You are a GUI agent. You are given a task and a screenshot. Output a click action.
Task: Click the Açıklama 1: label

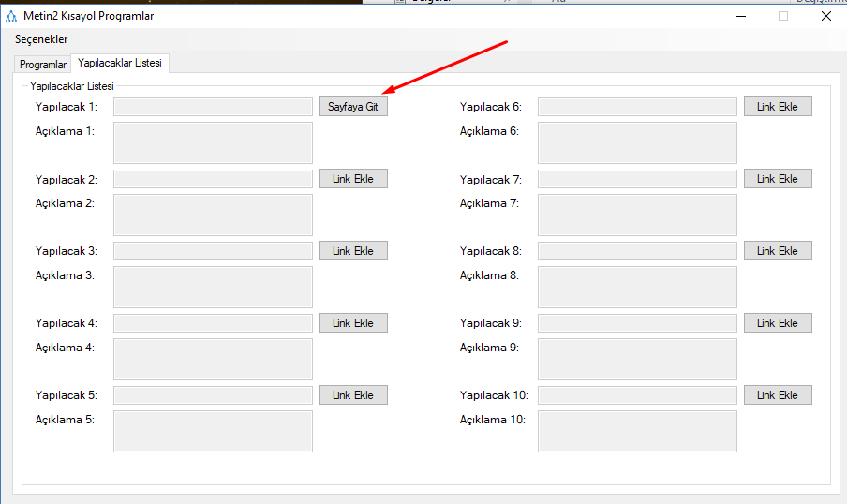pyautogui.click(x=65, y=131)
